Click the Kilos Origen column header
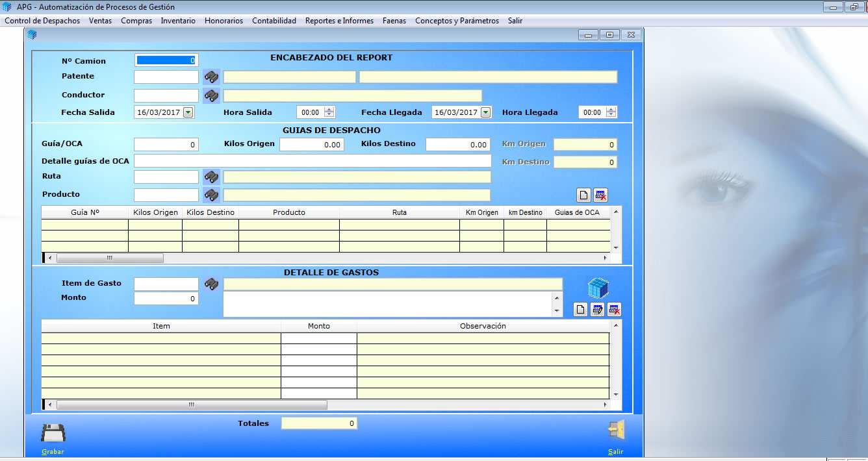Image resolution: width=868 pixels, height=461 pixels. coord(155,212)
